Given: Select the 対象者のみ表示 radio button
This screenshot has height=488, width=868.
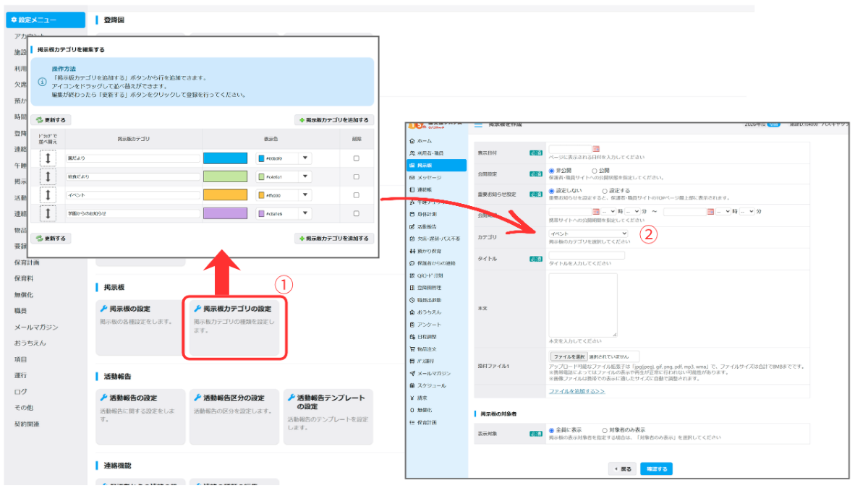Looking at the screenshot, I should coord(605,430).
